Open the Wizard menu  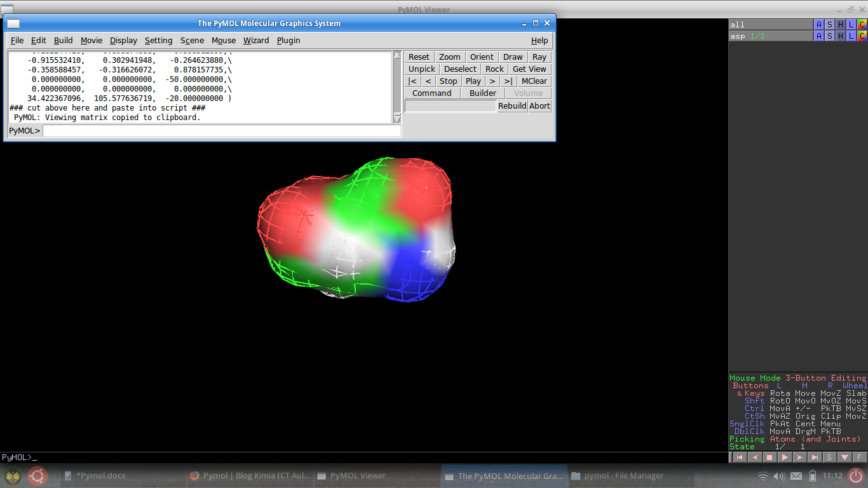[256, 40]
